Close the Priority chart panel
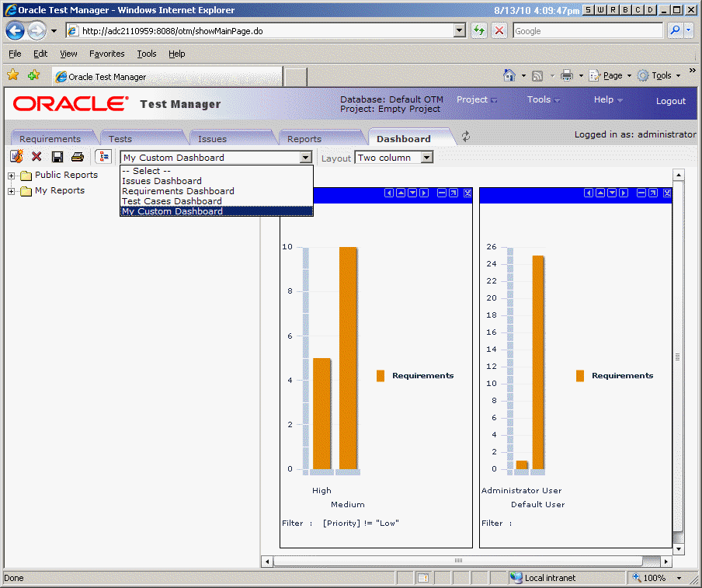702x588 pixels. [467, 193]
